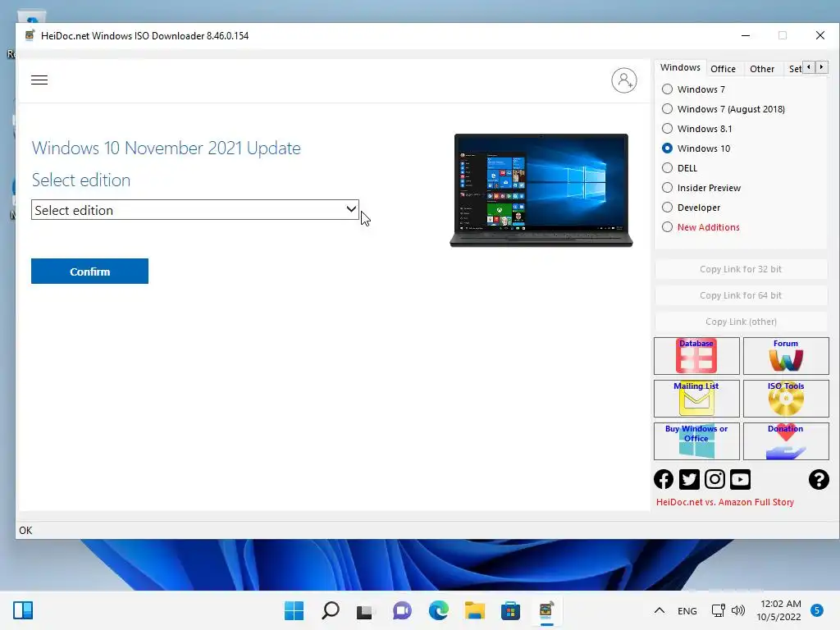The image size is (840, 630).
Task: Select the Windows 10 radio button
Action: coord(667,148)
